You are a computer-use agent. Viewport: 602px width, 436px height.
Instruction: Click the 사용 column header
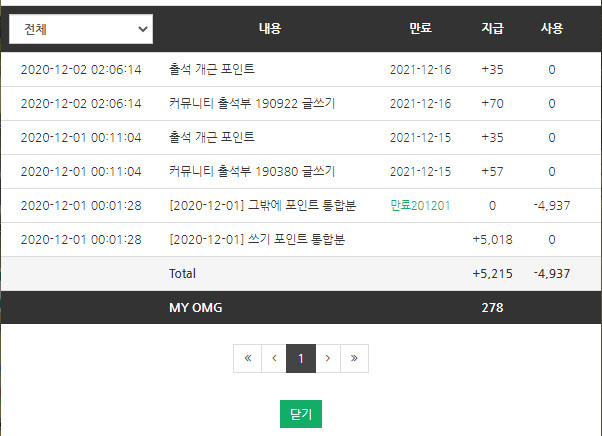[x=552, y=28]
